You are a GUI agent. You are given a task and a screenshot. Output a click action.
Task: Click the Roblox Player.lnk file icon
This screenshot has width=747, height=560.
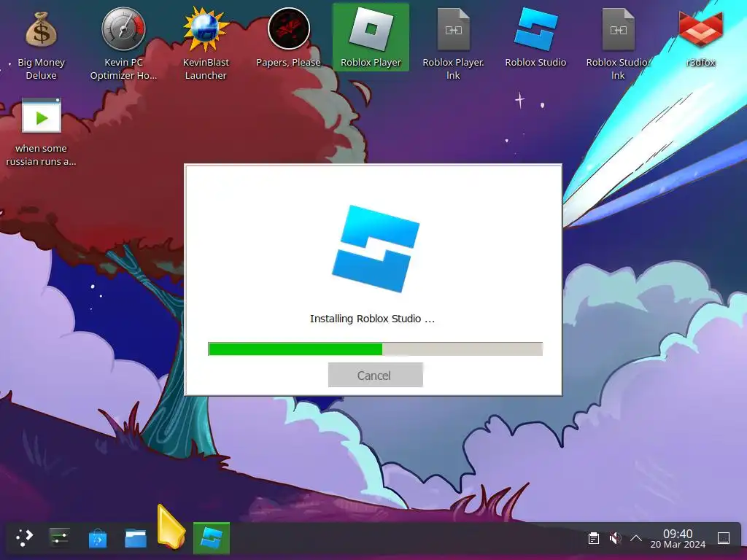click(x=453, y=43)
